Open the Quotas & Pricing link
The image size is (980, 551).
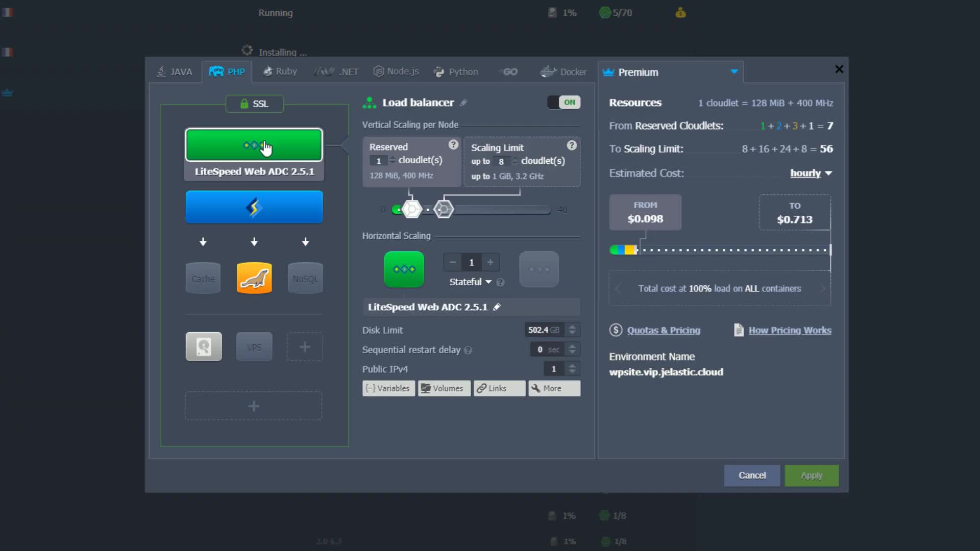[x=664, y=330]
